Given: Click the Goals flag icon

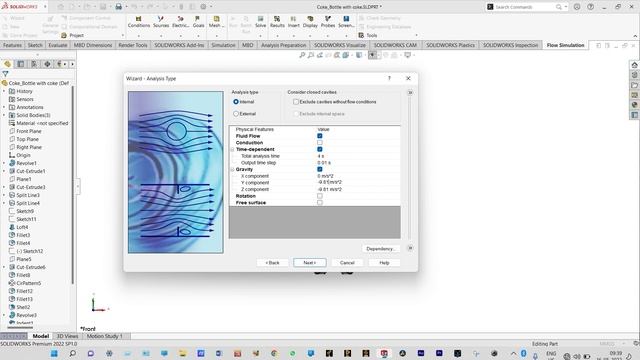Looking at the screenshot, I should (198, 19).
